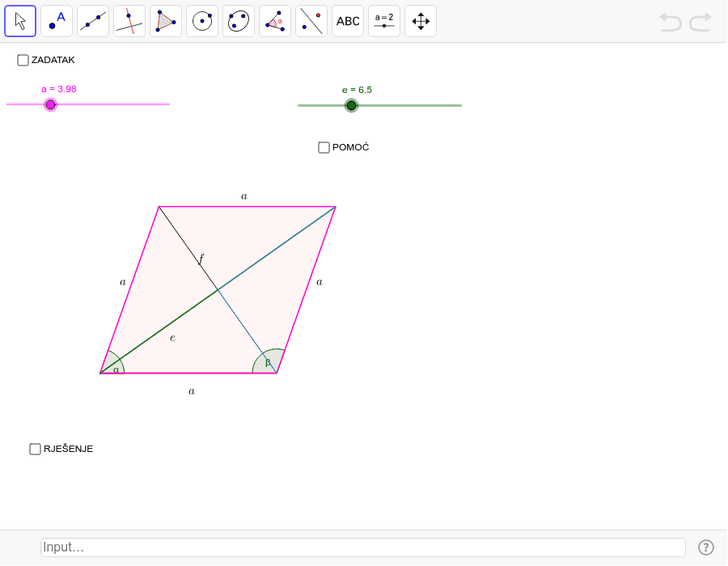
Task: Select the Move Graphics View tool
Action: 421,20
